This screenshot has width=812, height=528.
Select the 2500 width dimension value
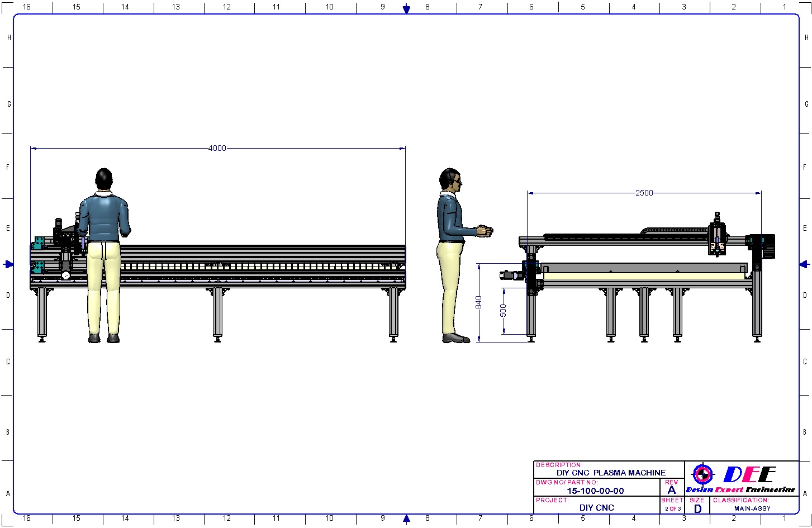pos(644,193)
